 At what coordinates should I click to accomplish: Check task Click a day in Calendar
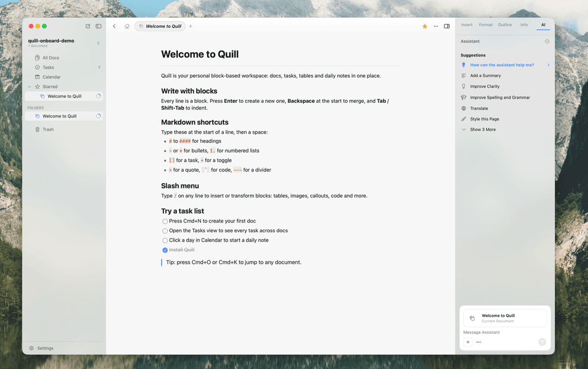[165, 241]
